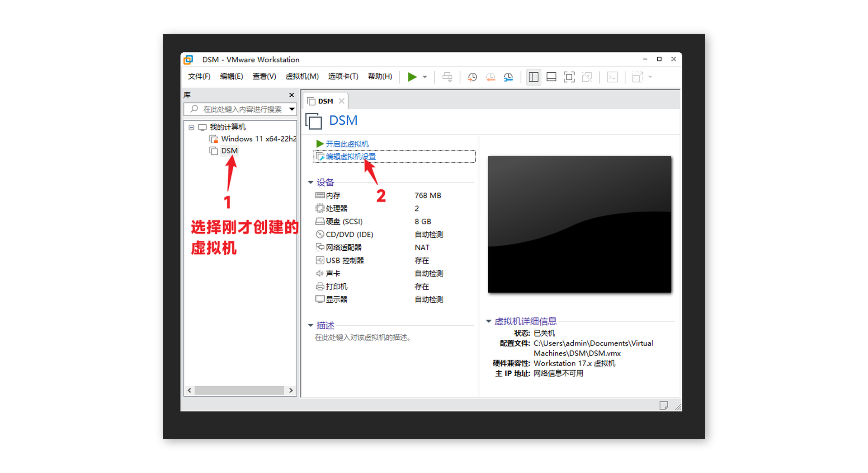Screen dimensions: 868x473
Task: Click the large DSM VM header icon
Action: point(314,121)
